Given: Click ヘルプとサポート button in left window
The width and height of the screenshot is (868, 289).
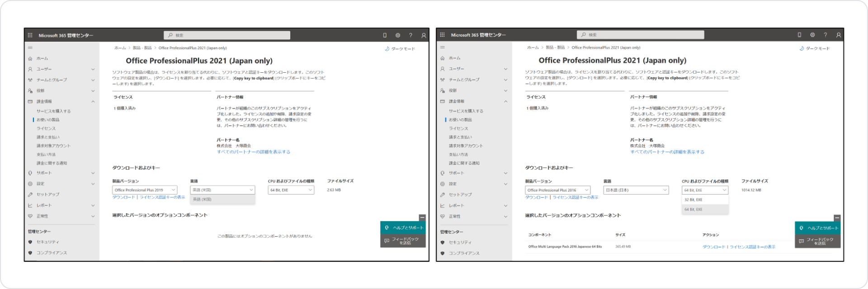Looking at the screenshot, I should pos(403,228).
